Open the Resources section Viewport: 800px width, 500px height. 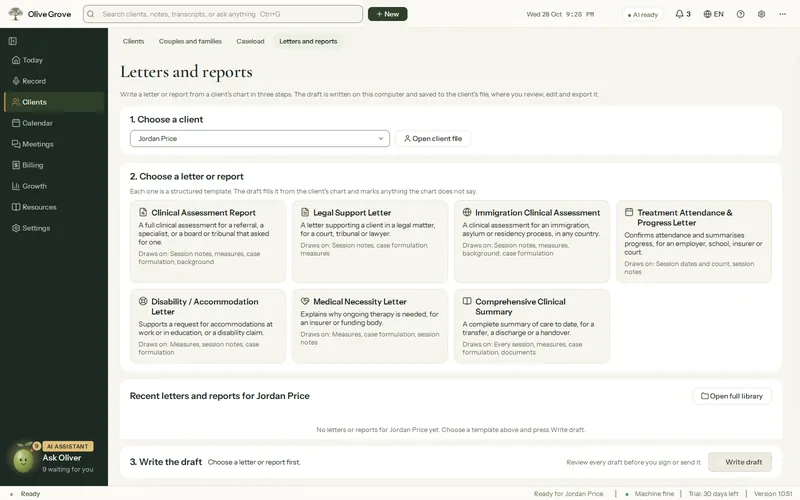tap(54, 207)
